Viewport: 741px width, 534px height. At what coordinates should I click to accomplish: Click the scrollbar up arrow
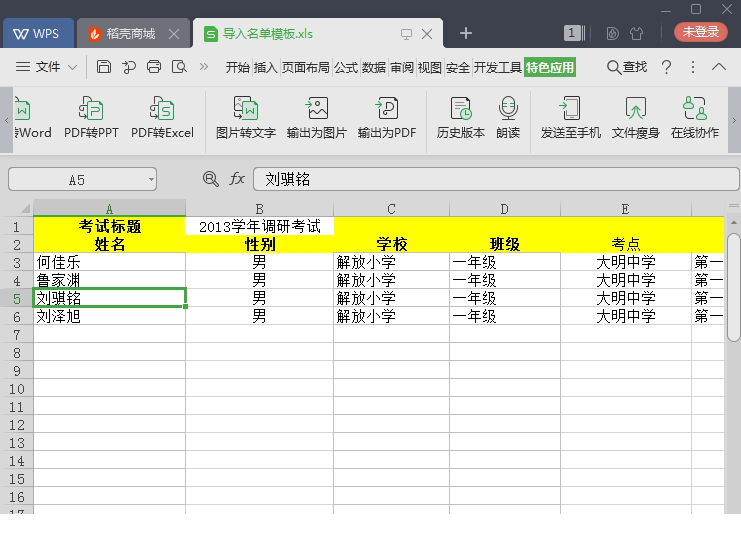[733, 222]
